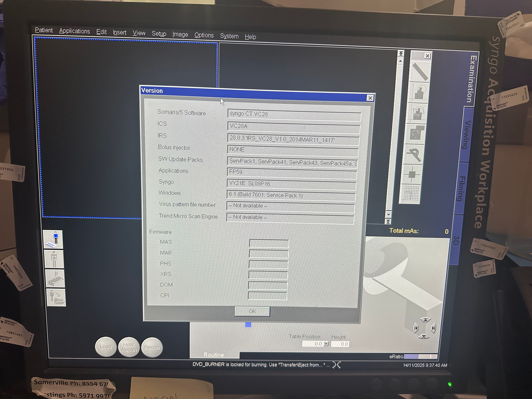Switch to the Filming task card tab
The height and width of the screenshot is (399, 532).
[x=461, y=189]
